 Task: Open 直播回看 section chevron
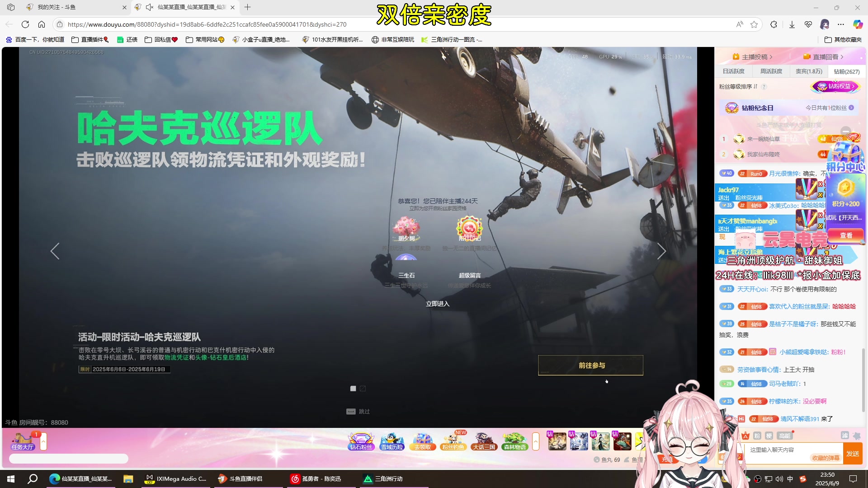(842, 57)
